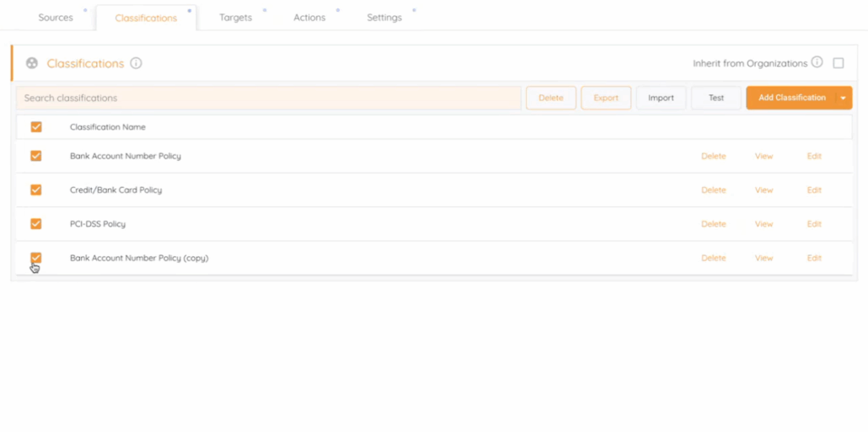Image resolution: width=868 pixels, height=432 pixels.
Task: Click the info icon beside Classifications heading
Action: coord(137,63)
